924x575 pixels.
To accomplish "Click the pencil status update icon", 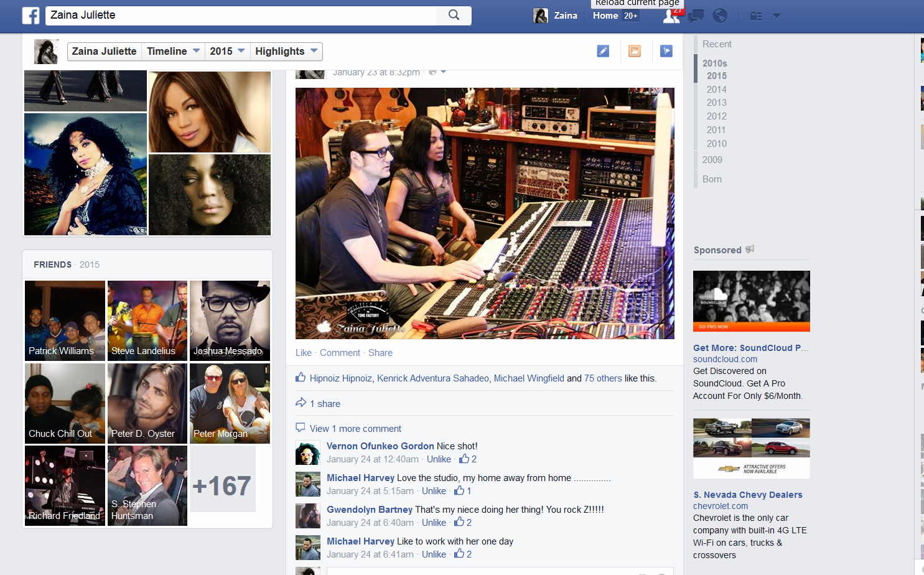I will (x=603, y=51).
